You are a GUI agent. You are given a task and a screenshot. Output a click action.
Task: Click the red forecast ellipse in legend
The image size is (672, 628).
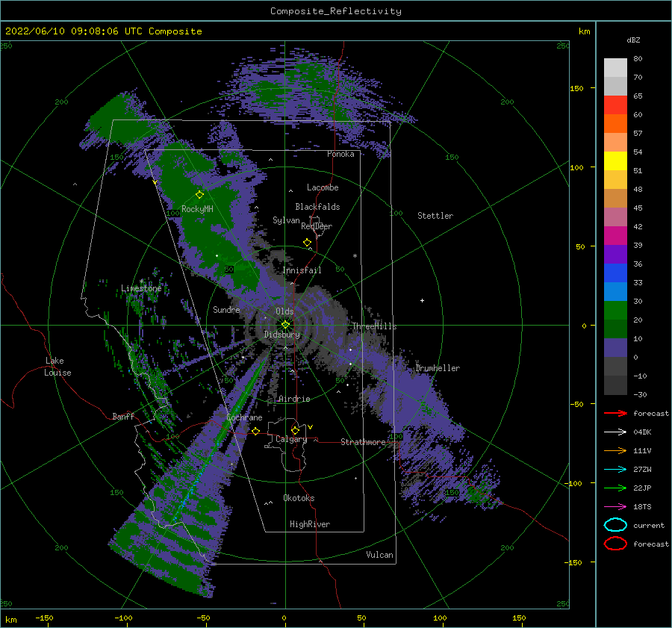(615, 544)
